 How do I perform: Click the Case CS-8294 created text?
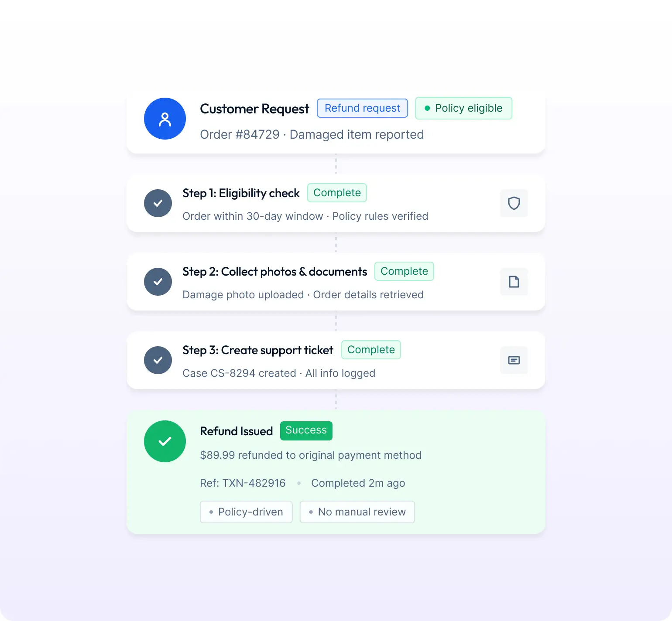click(x=239, y=373)
